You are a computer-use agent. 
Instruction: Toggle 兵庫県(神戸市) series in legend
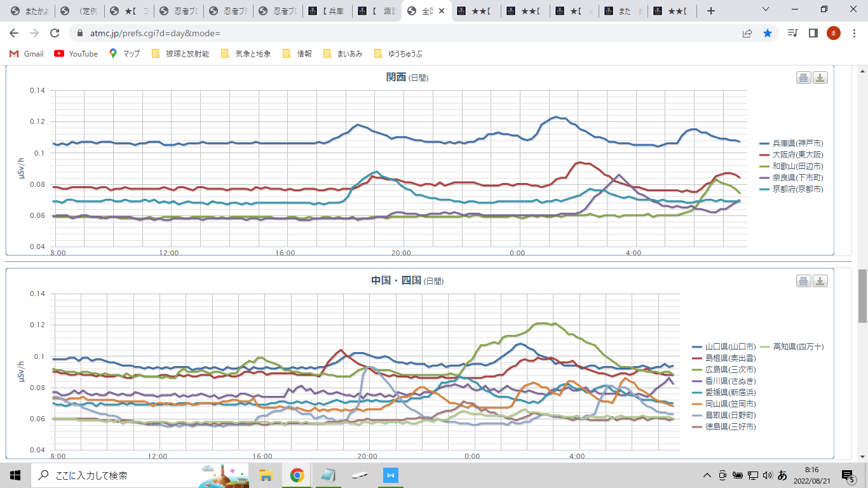pyautogui.click(x=792, y=143)
